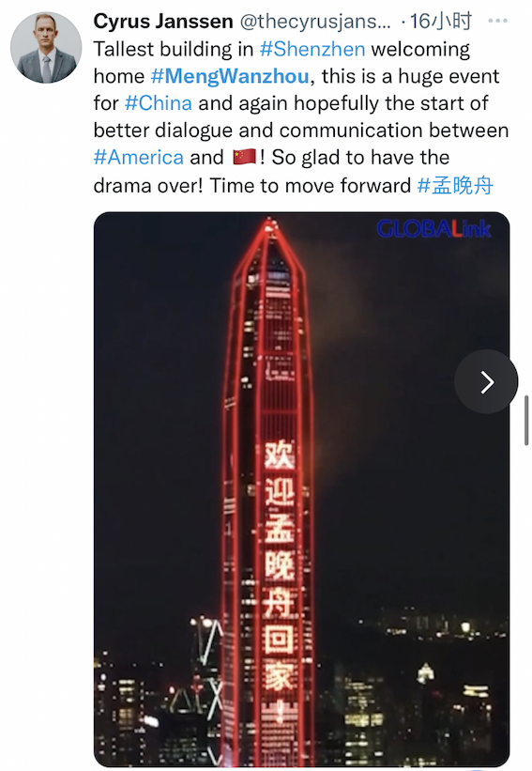Follow the #China hashtag link
Screen dimensions: 532x771
click(159, 103)
